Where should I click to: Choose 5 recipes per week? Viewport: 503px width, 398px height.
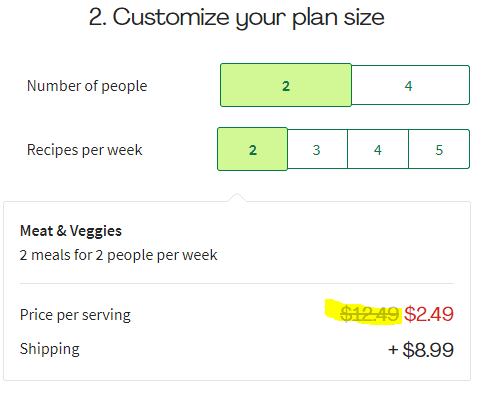(439, 149)
